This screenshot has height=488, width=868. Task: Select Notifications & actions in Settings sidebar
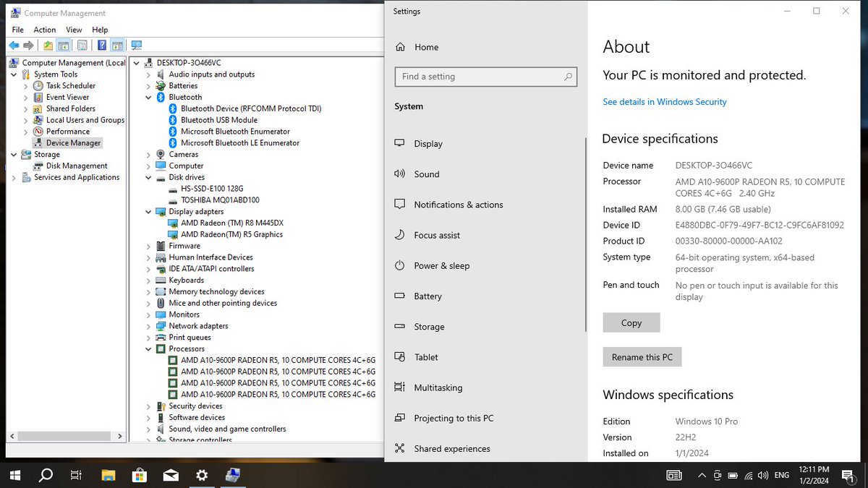tap(459, 205)
